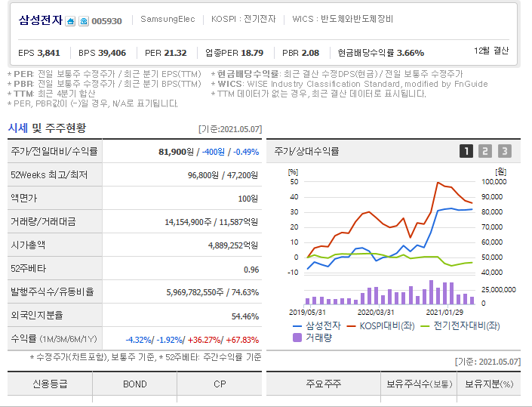
Task: Click the 신용등급 column header
Action: pyautogui.click(x=50, y=384)
